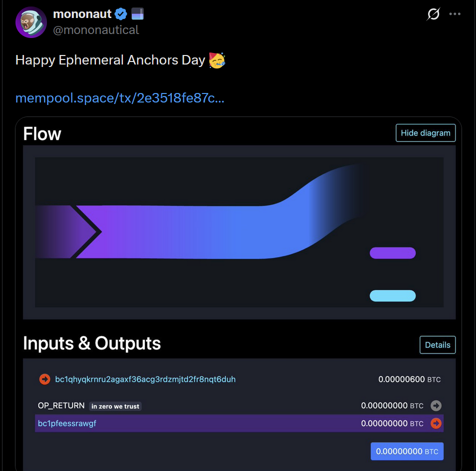Click the input arrowhead in the flow diagram
476x471 pixels.
pos(87,232)
